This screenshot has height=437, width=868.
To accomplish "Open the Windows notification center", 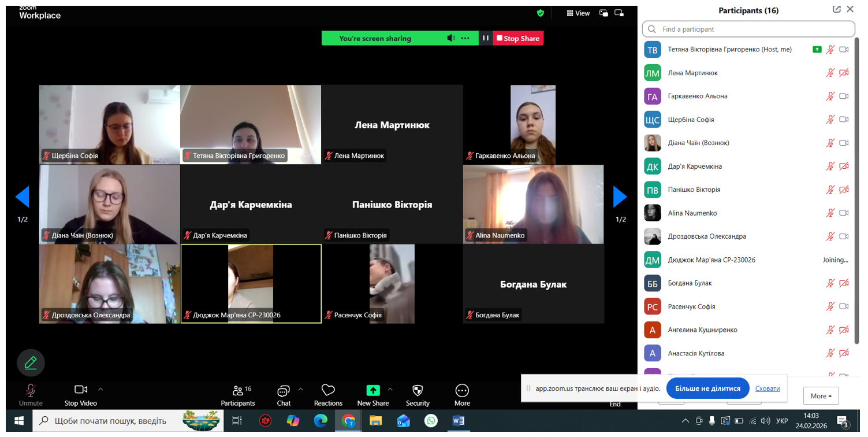I will click(843, 421).
